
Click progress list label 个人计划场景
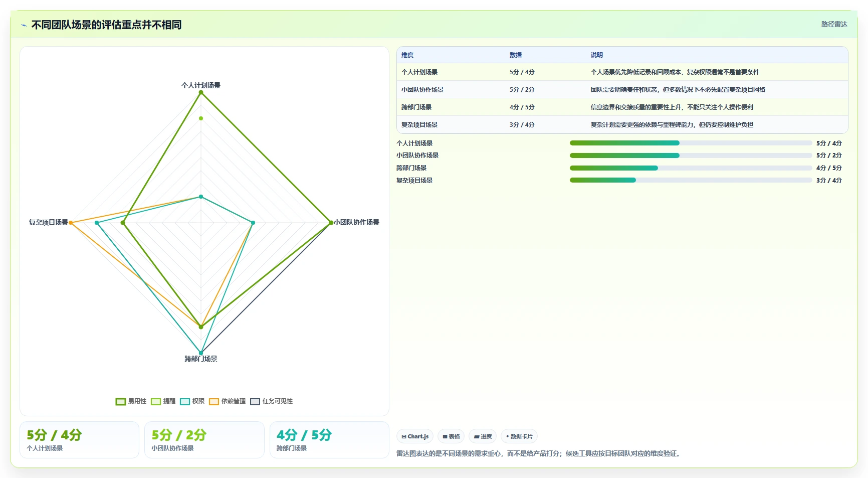click(x=414, y=143)
